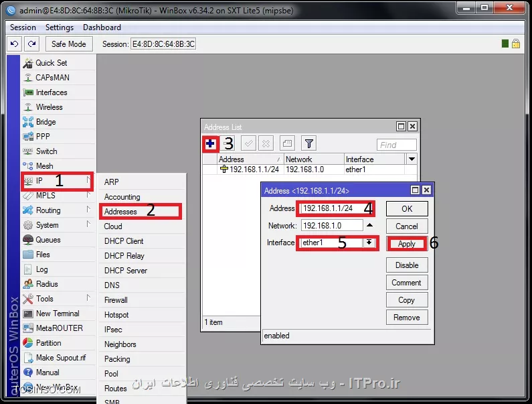Expand the System submenu
This screenshot has width=532, height=404.
58,225
